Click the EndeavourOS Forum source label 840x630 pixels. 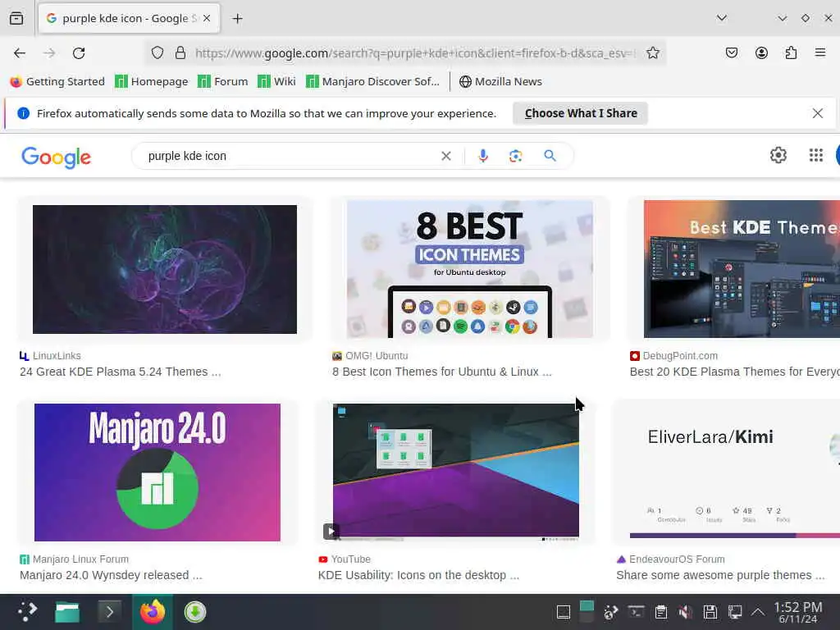click(671, 559)
